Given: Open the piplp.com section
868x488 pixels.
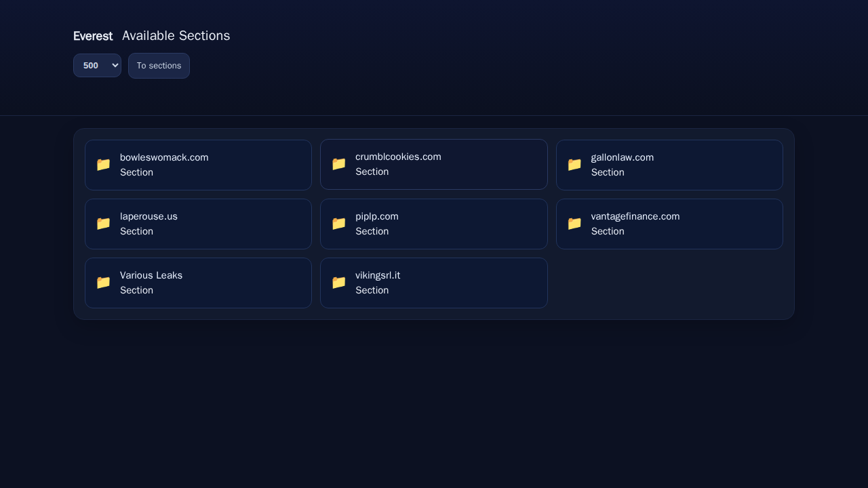Looking at the screenshot, I should [x=434, y=224].
